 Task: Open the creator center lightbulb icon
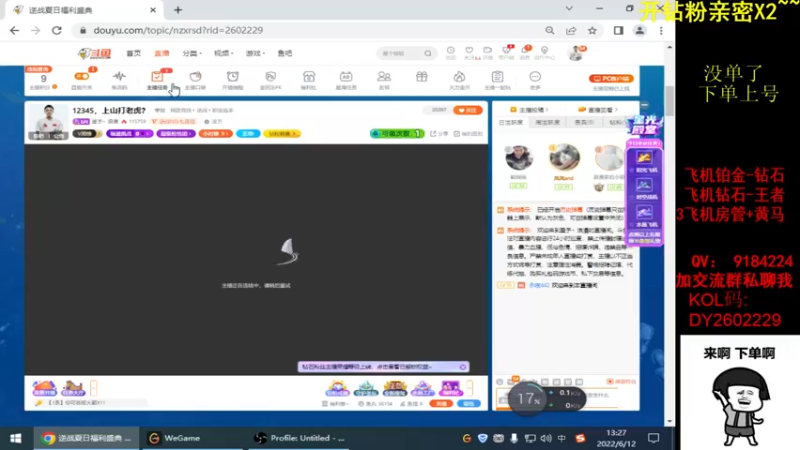(544, 52)
